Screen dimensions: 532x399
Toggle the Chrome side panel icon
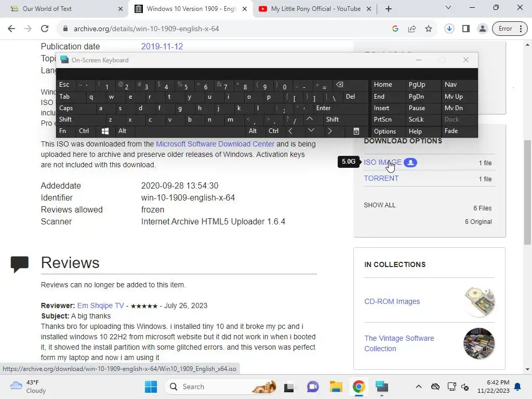click(x=466, y=29)
